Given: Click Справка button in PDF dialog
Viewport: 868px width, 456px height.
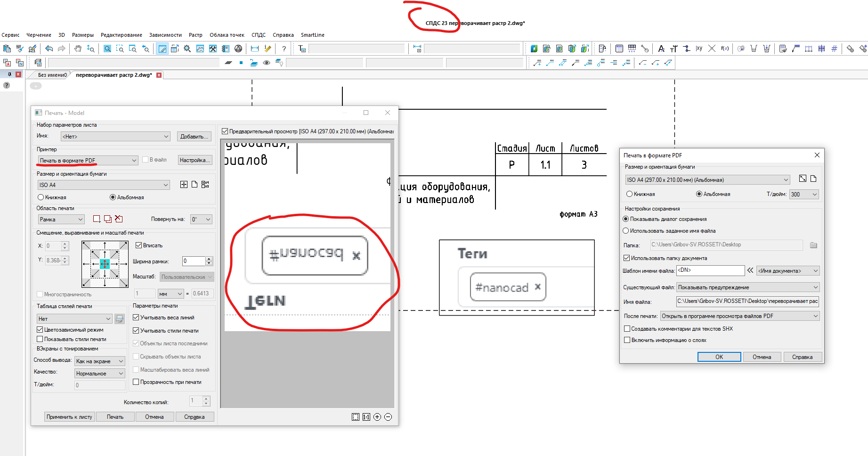Looking at the screenshot, I should point(802,357).
